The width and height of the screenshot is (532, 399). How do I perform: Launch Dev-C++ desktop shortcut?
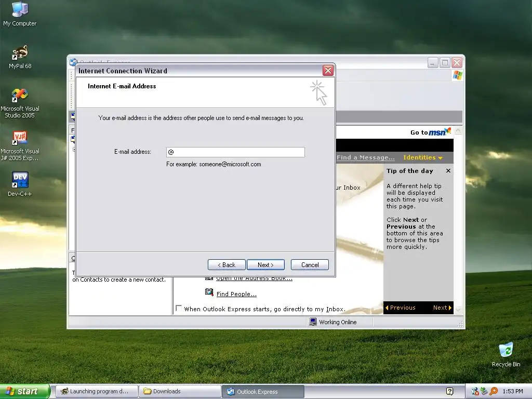tap(20, 184)
